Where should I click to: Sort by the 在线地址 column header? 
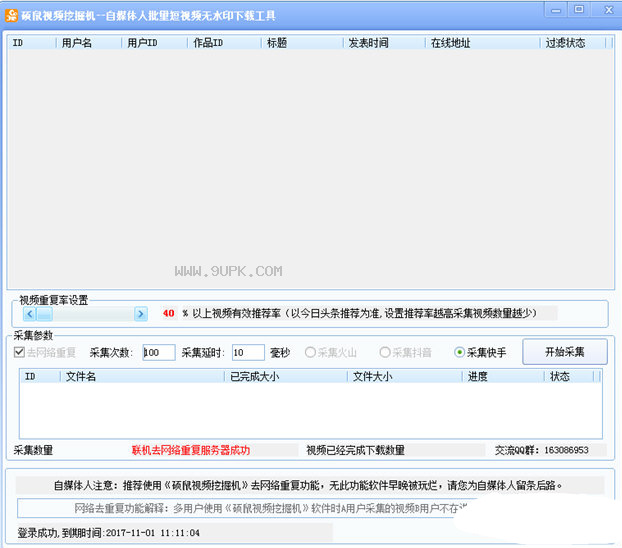483,42
